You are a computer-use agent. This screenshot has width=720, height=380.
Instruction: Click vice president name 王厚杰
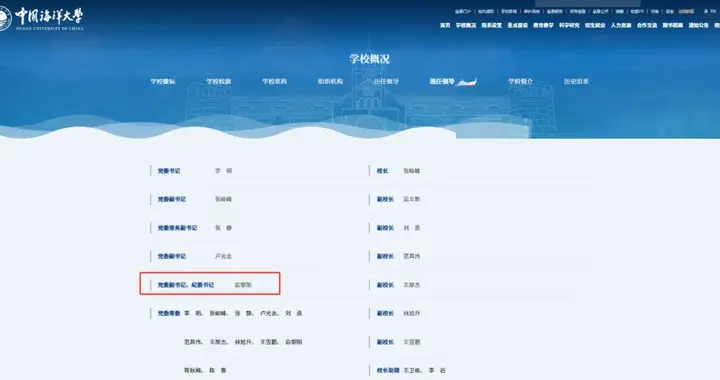point(412,285)
